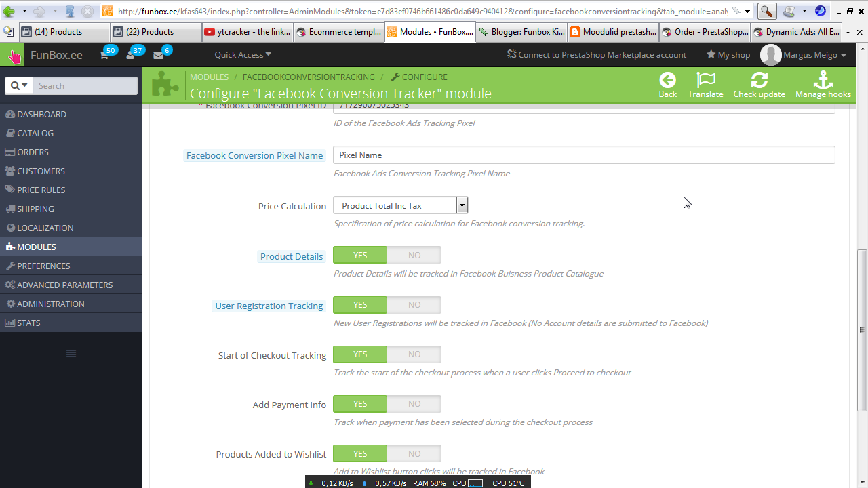Switch to the Moodulid prestash... browser tab
The width and height of the screenshot is (868, 488).
coord(613,32)
